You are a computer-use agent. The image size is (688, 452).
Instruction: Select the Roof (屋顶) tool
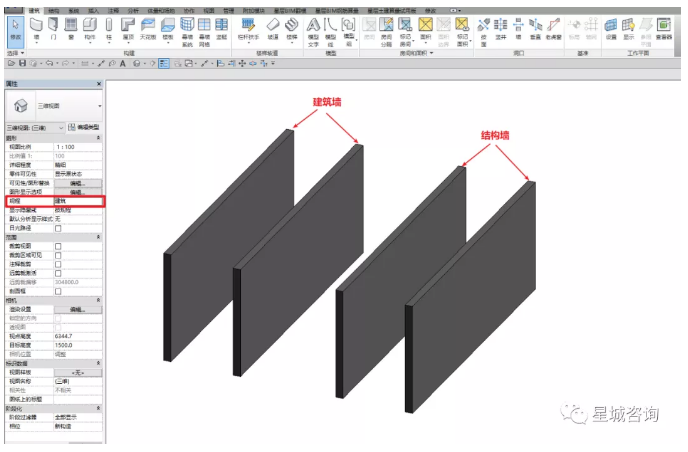pyautogui.click(x=128, y=29)
